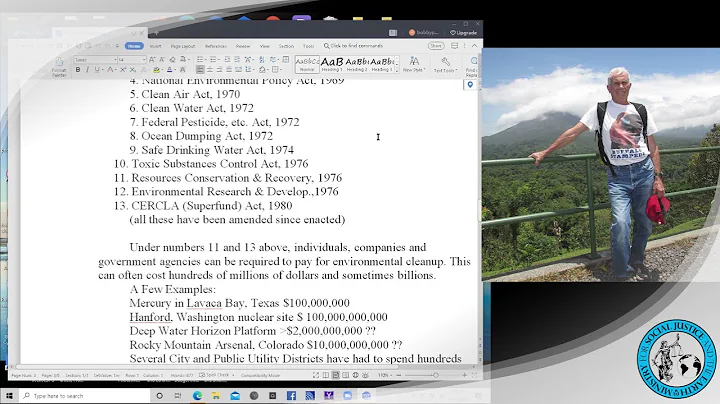Screen dimensions: 720x404
Task: Collapse the ribbon with the chevron
Action: pos(474,46)
